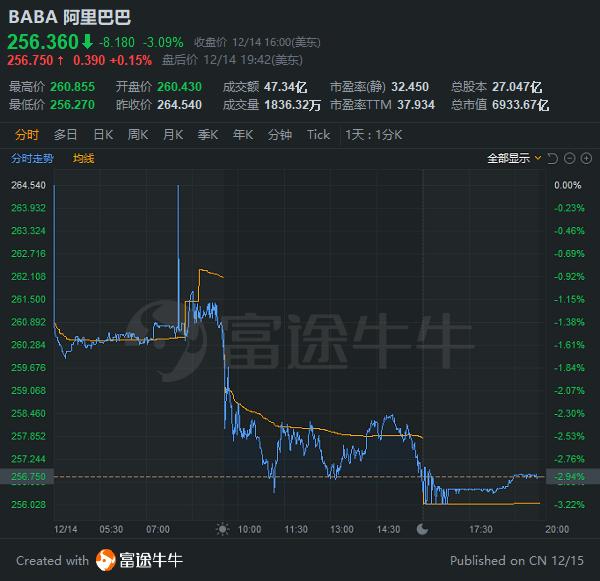This screenshot has width=600, height=581.
Task: Select the Tick tab
Action: point(318,135)
